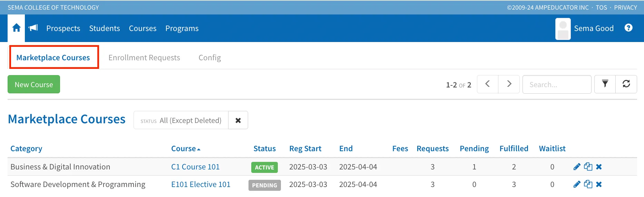Go to next page of results
Image resolution: width=644 pixels, height=197 pixels.
pos(509,84)
